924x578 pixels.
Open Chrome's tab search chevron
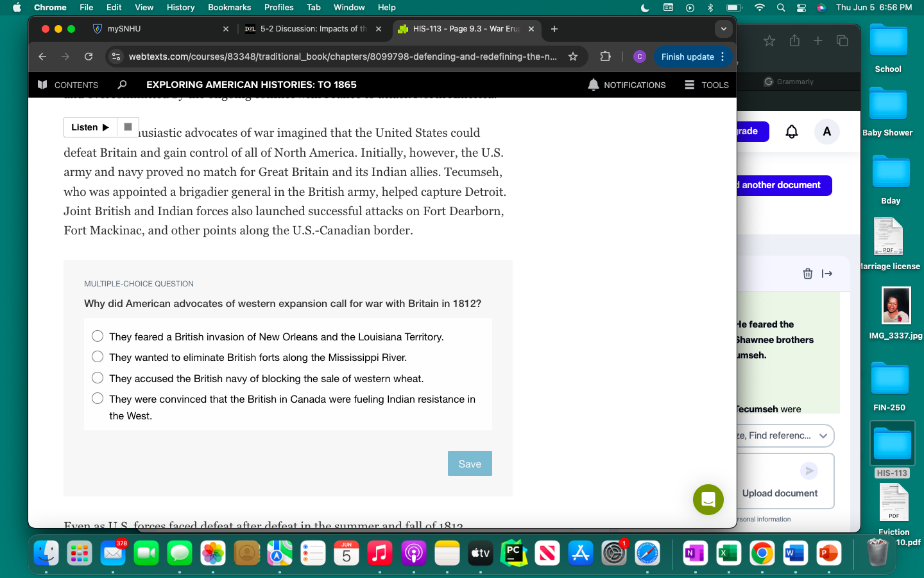724,29
